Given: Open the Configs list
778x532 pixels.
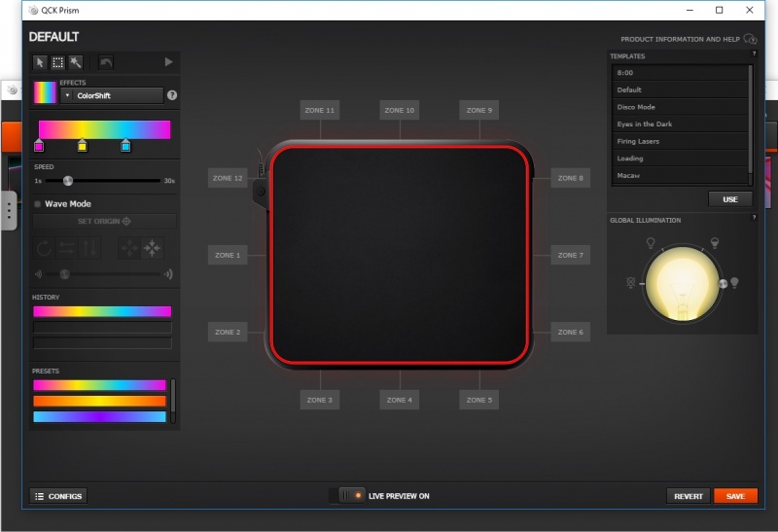Looking at the screenshot, I should pyautogui.click(x=58, y=496).
